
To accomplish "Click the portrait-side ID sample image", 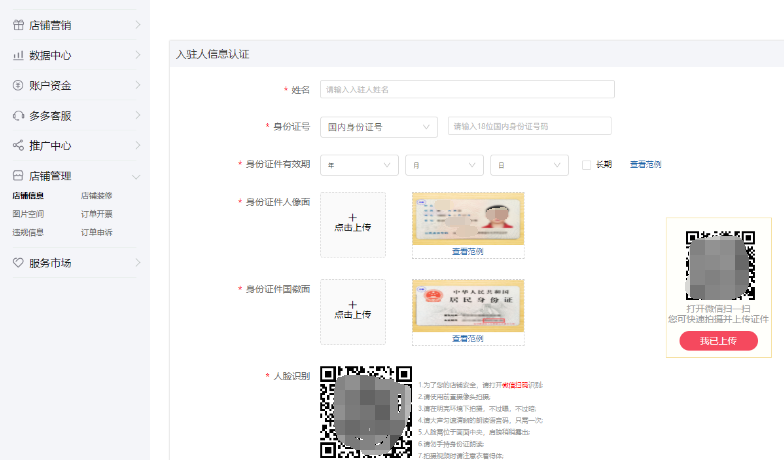I will coord(468,218).
